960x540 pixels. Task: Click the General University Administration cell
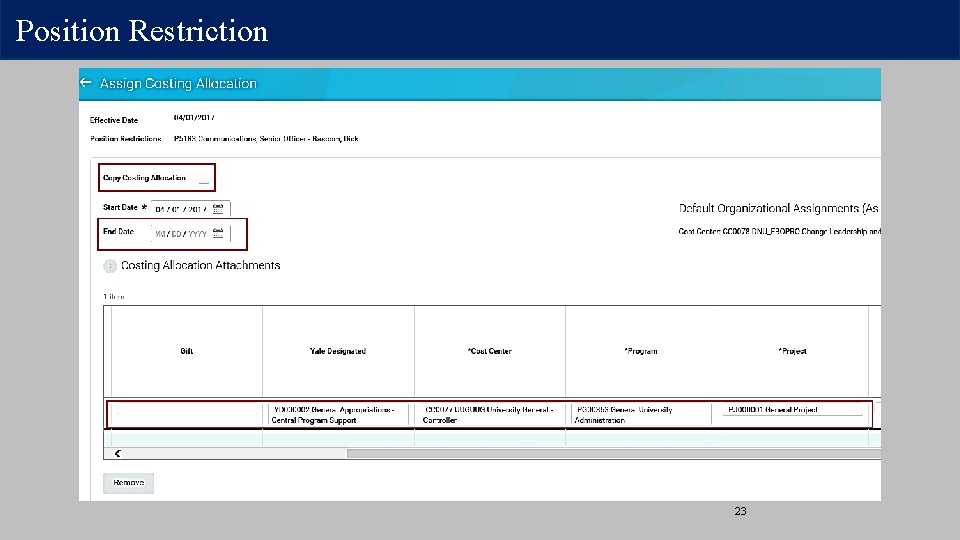(x=641, y=414)
